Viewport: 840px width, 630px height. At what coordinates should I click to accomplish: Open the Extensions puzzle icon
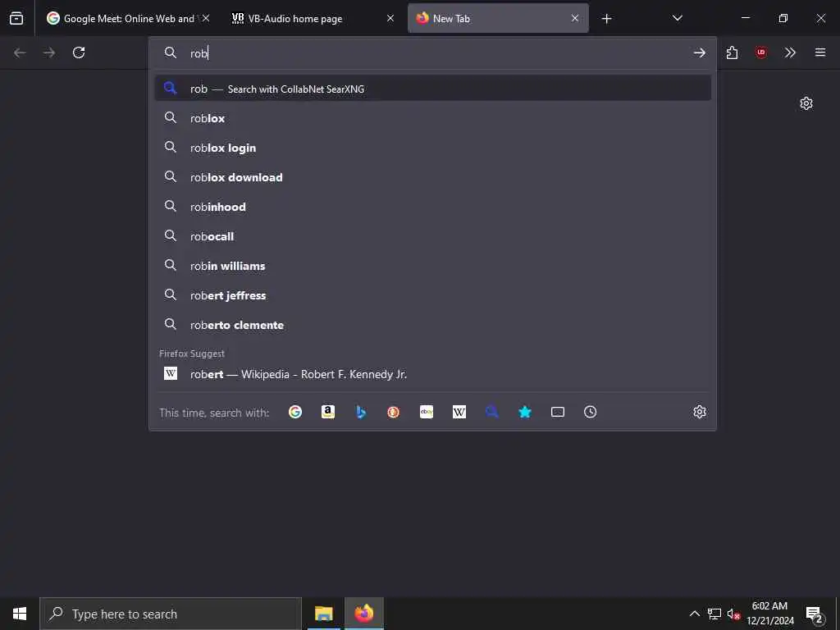732,52
